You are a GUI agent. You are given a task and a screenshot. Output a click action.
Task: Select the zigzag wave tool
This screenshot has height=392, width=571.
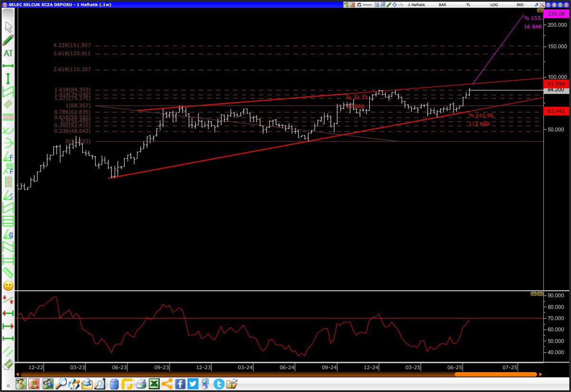(8, 247)
